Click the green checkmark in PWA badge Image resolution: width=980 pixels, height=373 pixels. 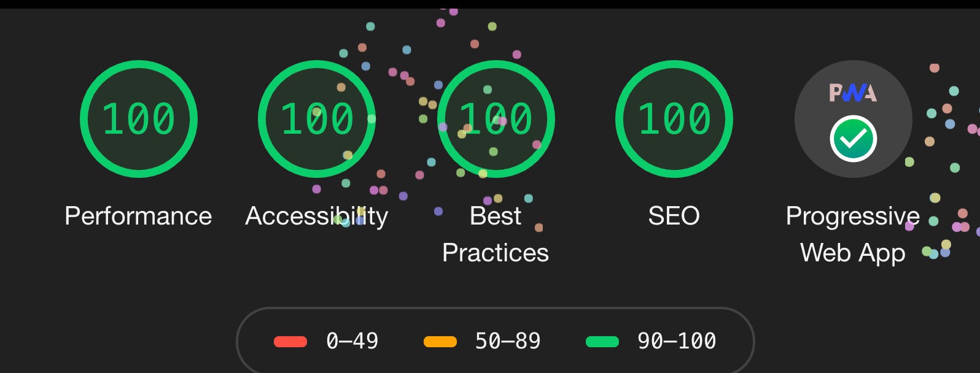pos(853,139)
